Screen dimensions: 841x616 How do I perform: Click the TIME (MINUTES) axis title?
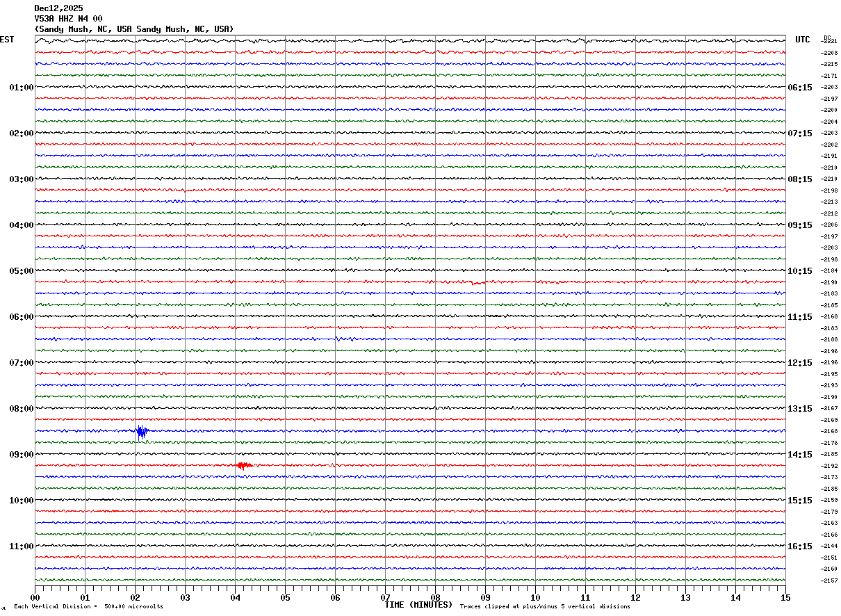click(x=418, y=605)
